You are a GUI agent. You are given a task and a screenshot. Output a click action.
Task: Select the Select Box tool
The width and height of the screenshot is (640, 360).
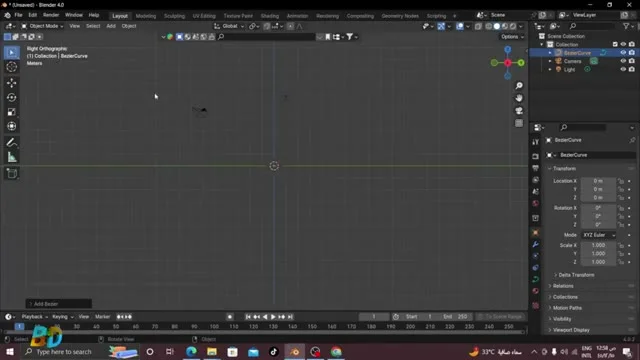(11, 53)
